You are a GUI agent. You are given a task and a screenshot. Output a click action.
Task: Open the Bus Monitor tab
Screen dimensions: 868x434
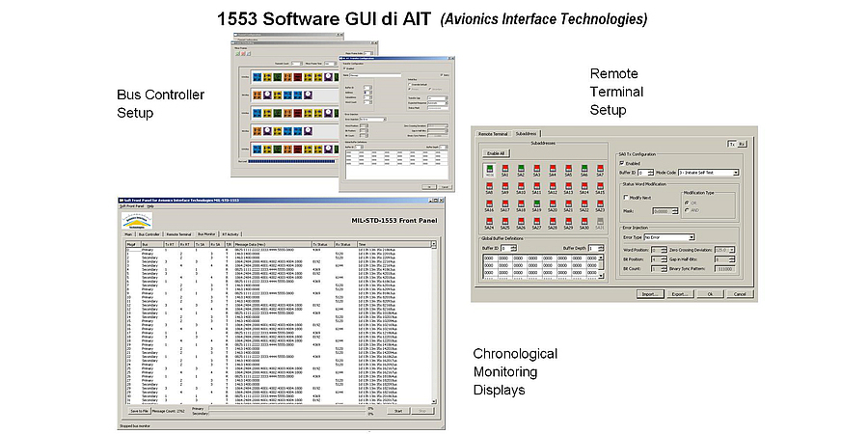click(207, 234)
